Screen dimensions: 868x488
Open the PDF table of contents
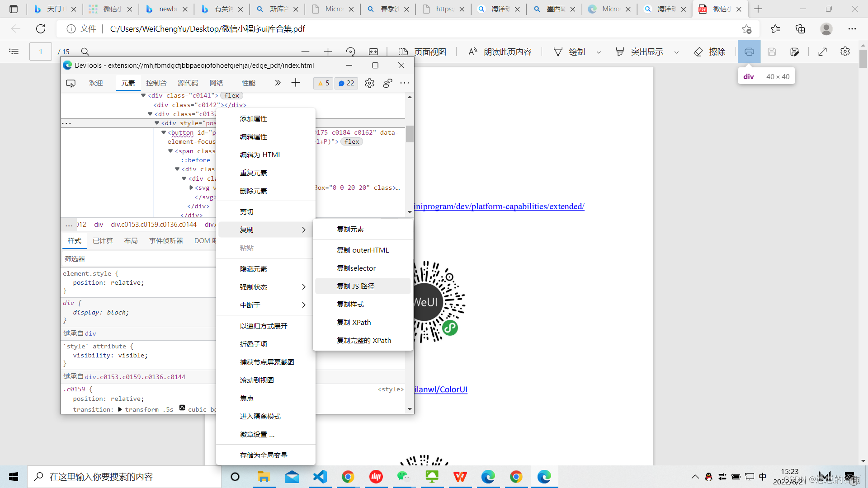coord(14,52)
